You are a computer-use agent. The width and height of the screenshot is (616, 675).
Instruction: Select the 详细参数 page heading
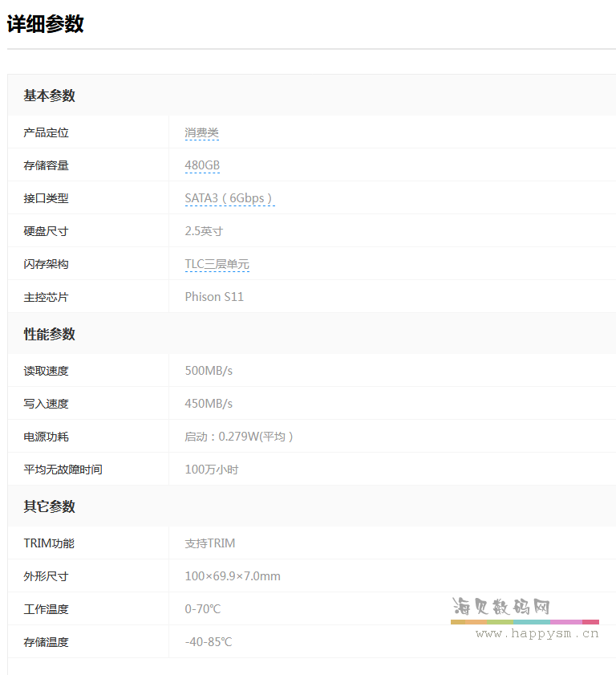tap(45, 23)
